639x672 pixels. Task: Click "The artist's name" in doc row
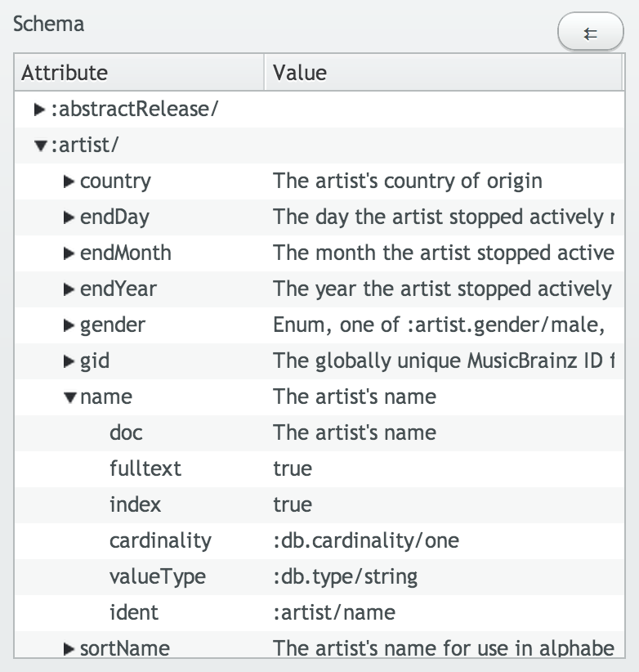tap(355, 432)
